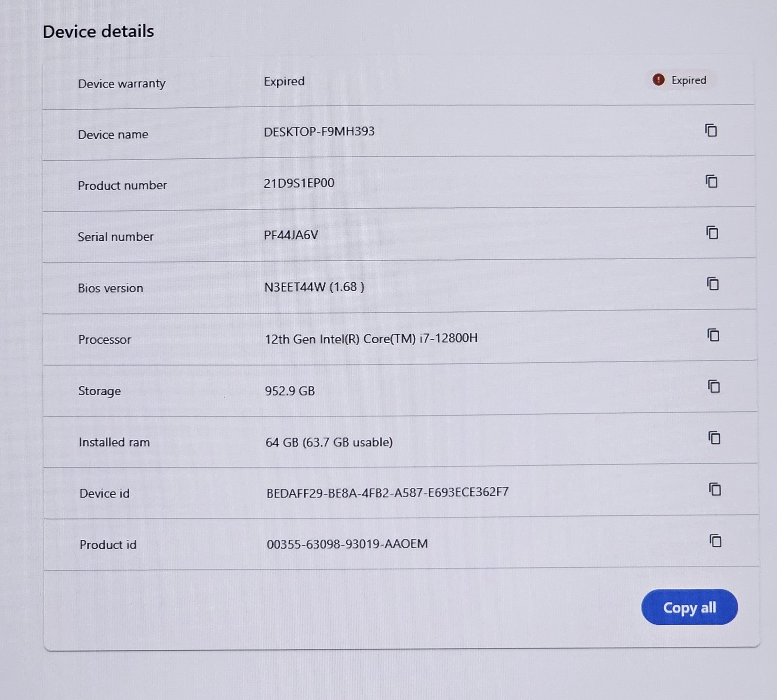The width and height of the screenshot is (777, 700).
Task: Copy the Storage value
Action: [x=713, y=386]
